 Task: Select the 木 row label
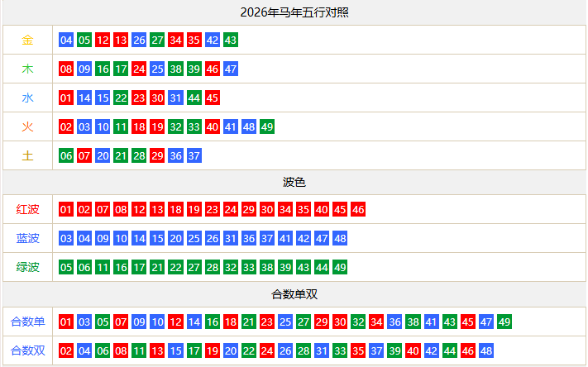point(27,69)
